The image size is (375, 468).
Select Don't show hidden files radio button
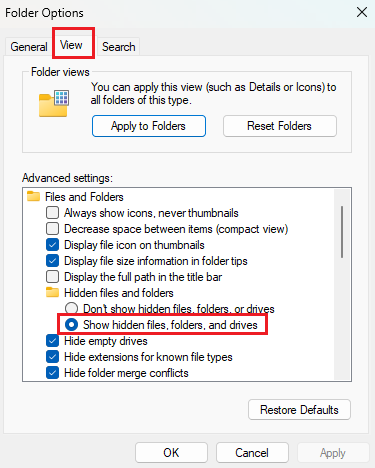click(x=71, y=309)
